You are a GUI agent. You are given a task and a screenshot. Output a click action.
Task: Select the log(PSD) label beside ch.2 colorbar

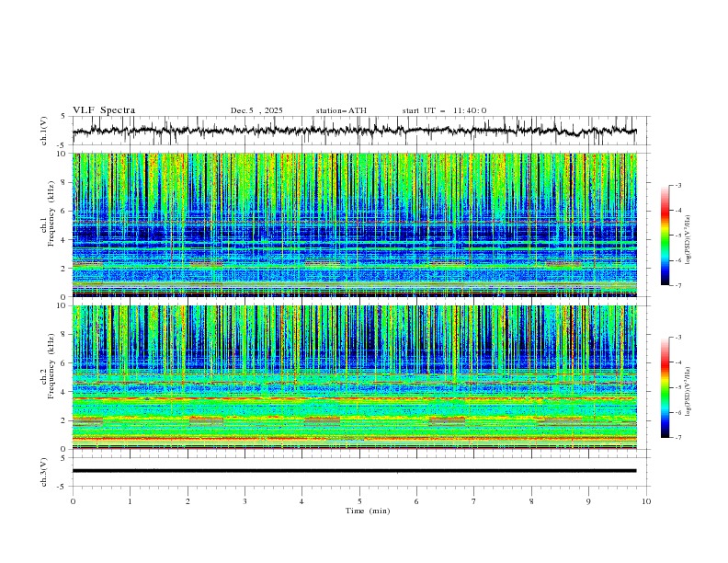(688, 392)
